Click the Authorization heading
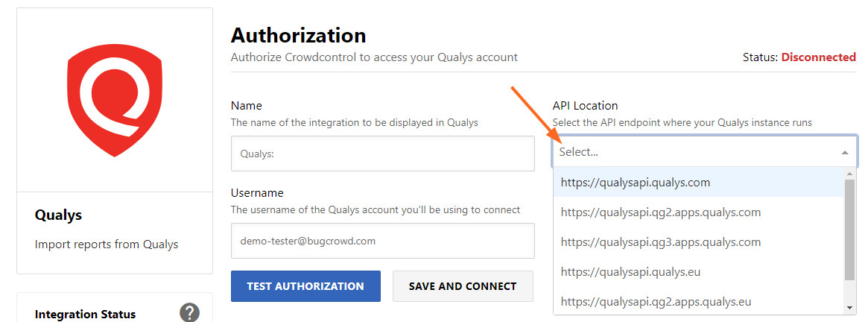The image size is (868, 322). [298, 36]
